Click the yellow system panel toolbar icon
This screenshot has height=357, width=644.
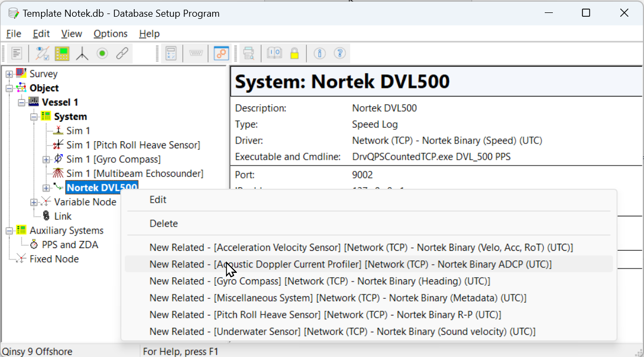coord(62,53)
